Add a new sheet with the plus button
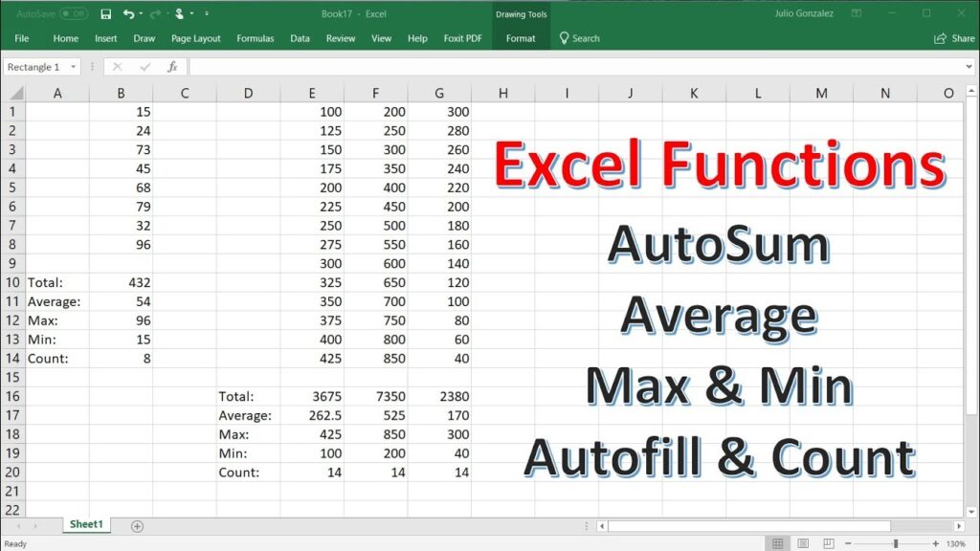Viewport: 980px width, 551px height. point(137,525)
